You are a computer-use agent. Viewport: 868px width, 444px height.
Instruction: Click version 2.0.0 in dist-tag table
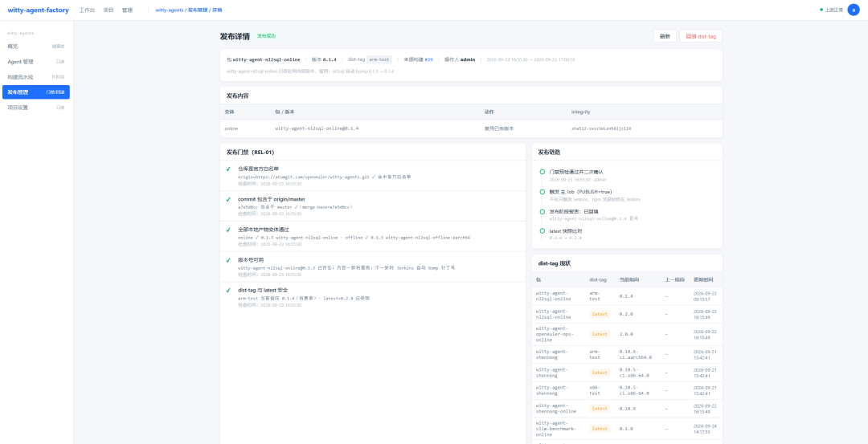[625, 334]
